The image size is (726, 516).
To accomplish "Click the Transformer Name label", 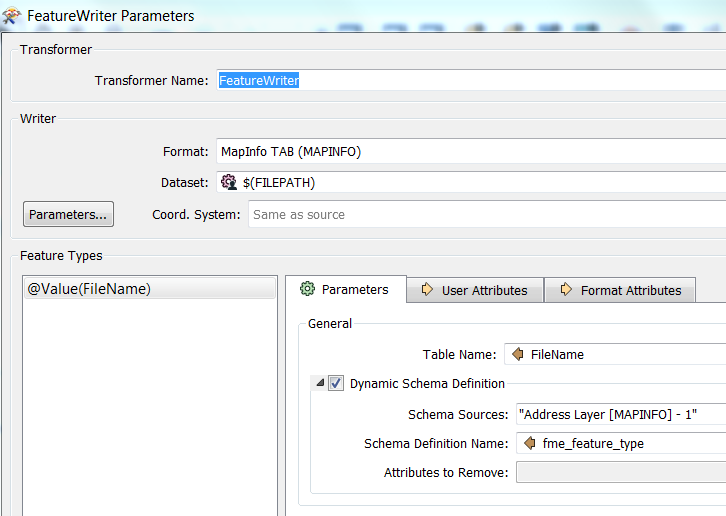I will point(151,81).
